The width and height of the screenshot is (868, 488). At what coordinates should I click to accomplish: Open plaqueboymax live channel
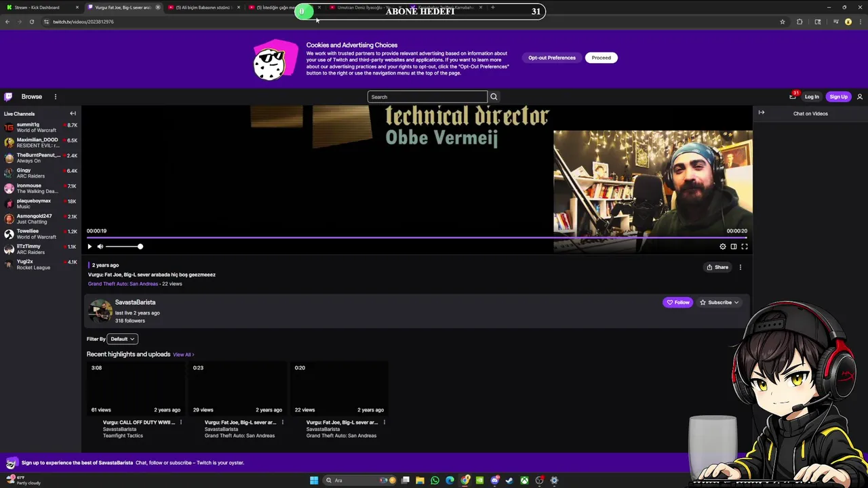tap(41, 203)
